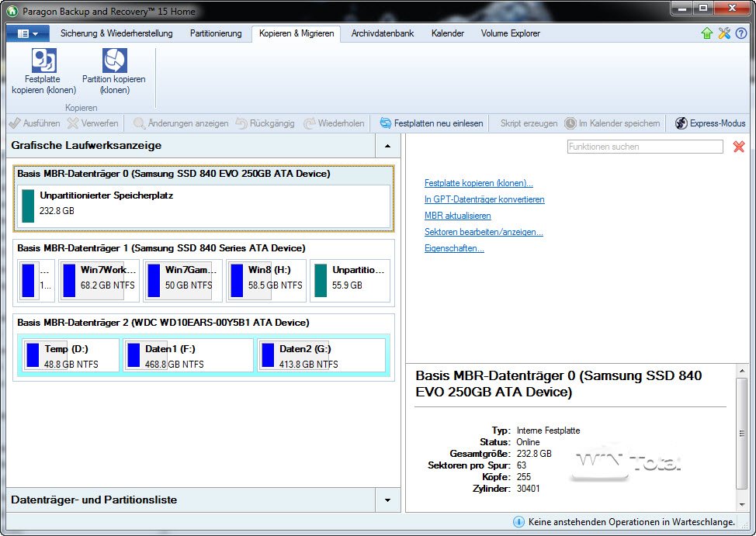Screen dimensions: 756x536
Task: Open the blue application menu button
Action: [x=28, y=33]
